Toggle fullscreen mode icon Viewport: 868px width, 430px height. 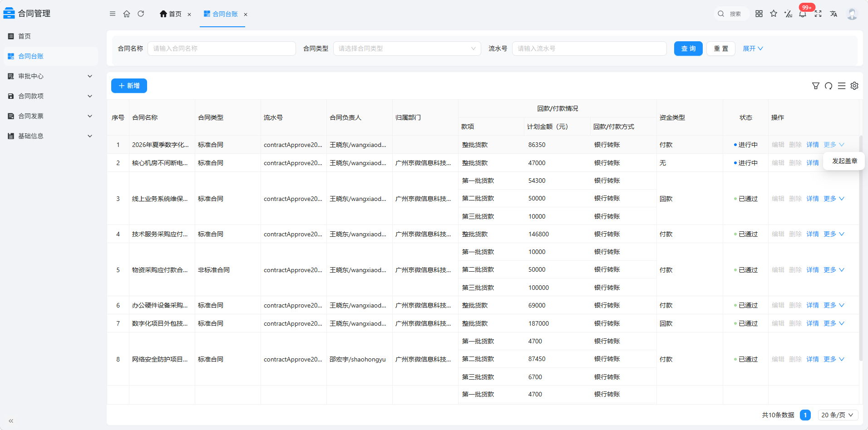(x=818, y=14)
